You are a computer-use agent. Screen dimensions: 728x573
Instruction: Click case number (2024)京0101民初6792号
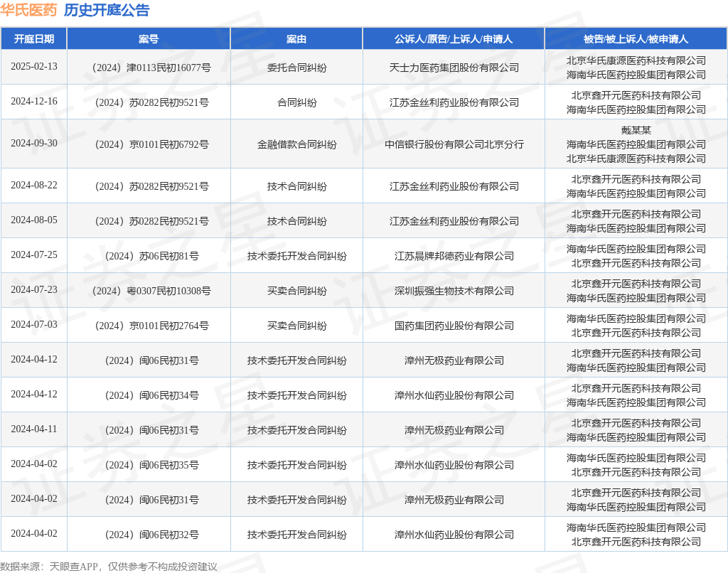[x=152, y=144]
